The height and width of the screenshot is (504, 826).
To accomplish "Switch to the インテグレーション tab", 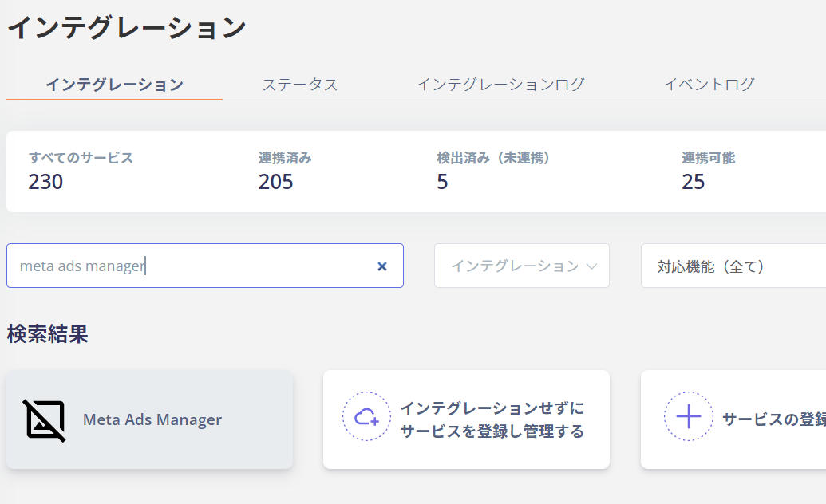I will (x=114, y=85).
